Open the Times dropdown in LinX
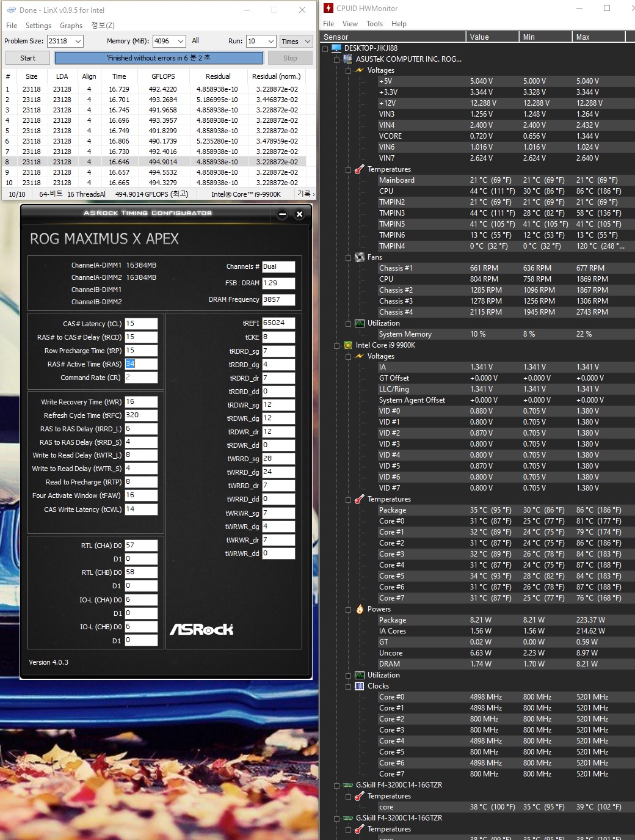 [296, 41]
